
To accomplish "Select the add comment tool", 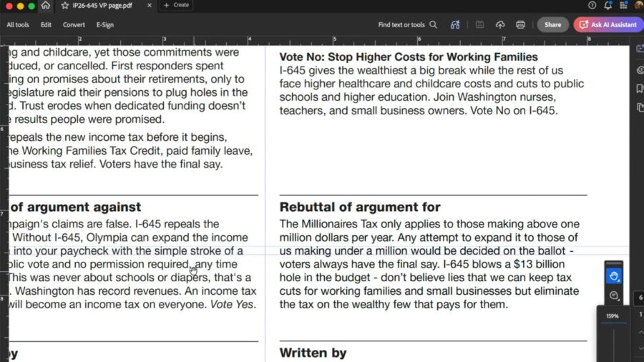I will pyautogui.click(x=614, y=295).
